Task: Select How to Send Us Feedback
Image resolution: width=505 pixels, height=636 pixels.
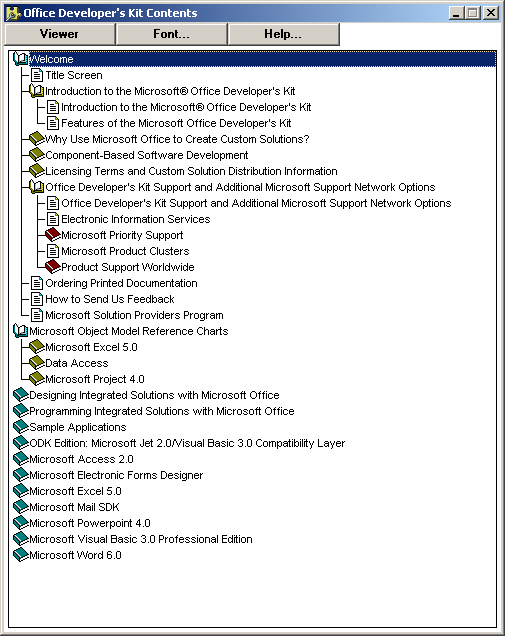Action: [110, 299]
